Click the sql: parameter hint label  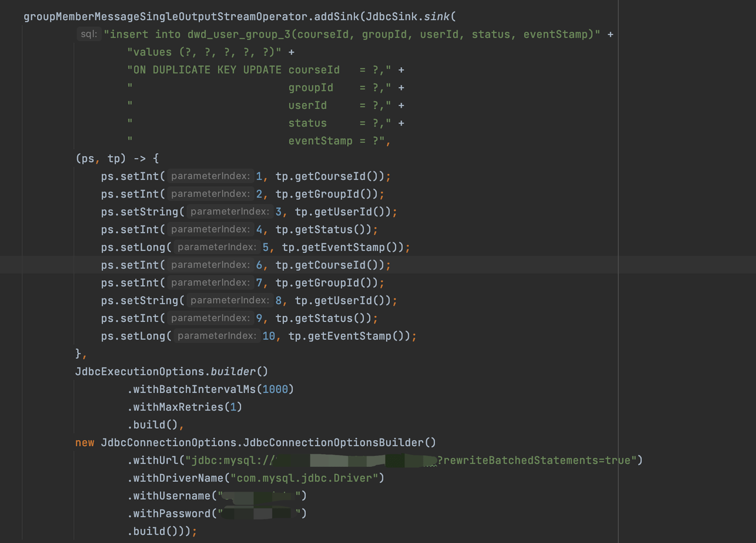89,34
